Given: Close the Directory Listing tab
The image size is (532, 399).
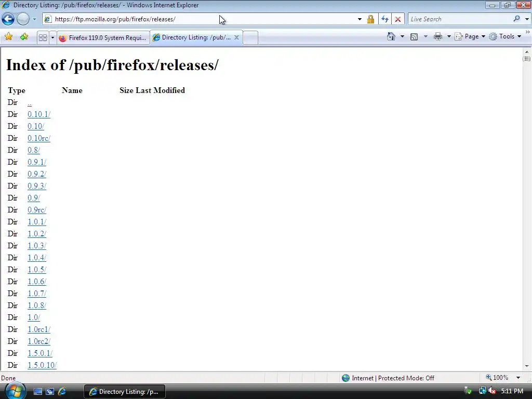Looking at the screenshot, I should (236, 37).
